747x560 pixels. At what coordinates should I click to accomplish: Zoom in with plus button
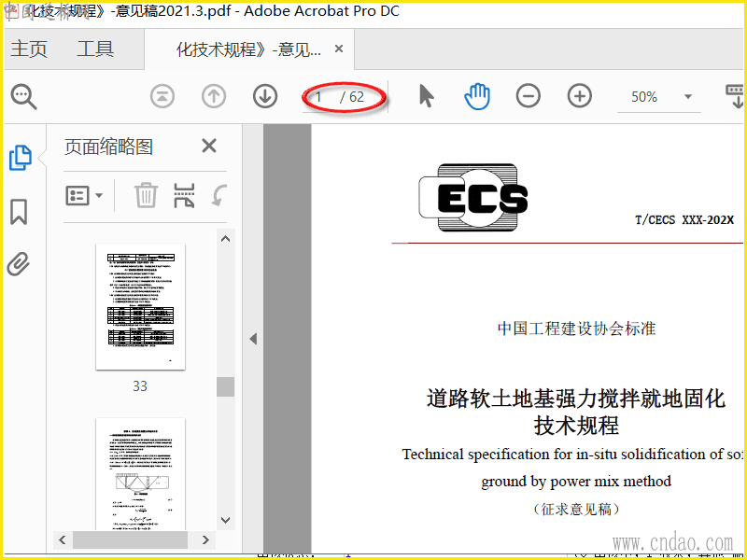[579, 97]
